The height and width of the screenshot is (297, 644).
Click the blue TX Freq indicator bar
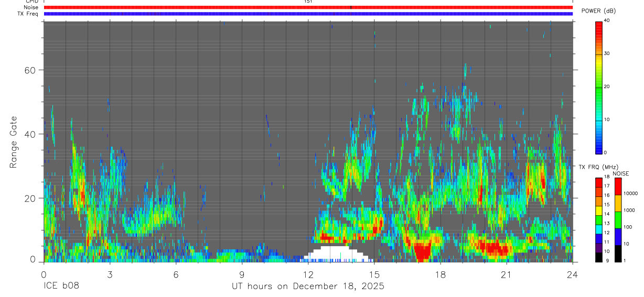point(308,14)
